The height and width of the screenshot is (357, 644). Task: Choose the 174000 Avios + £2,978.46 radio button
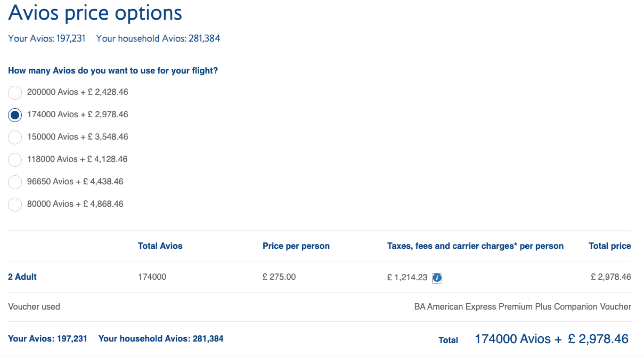click(x=15, y=115)
